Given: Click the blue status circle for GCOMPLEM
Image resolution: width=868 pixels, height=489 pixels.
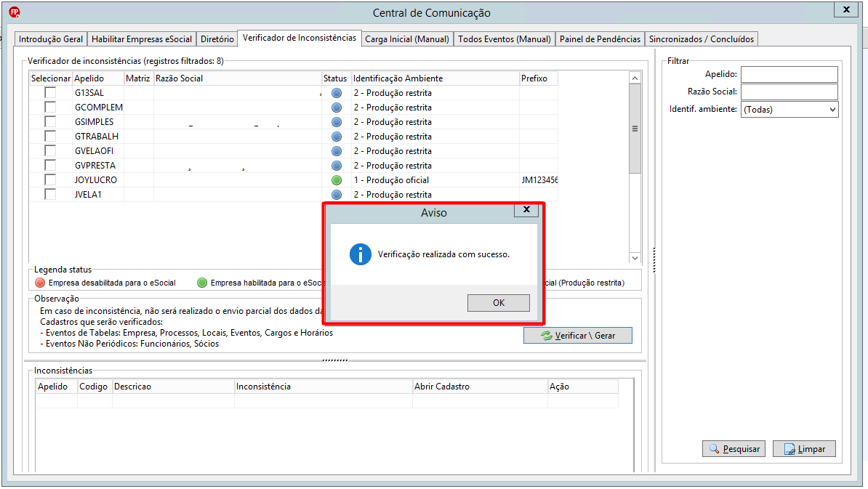Looking at the screenshot, I should pyautogui.click(x=337, y=108).
